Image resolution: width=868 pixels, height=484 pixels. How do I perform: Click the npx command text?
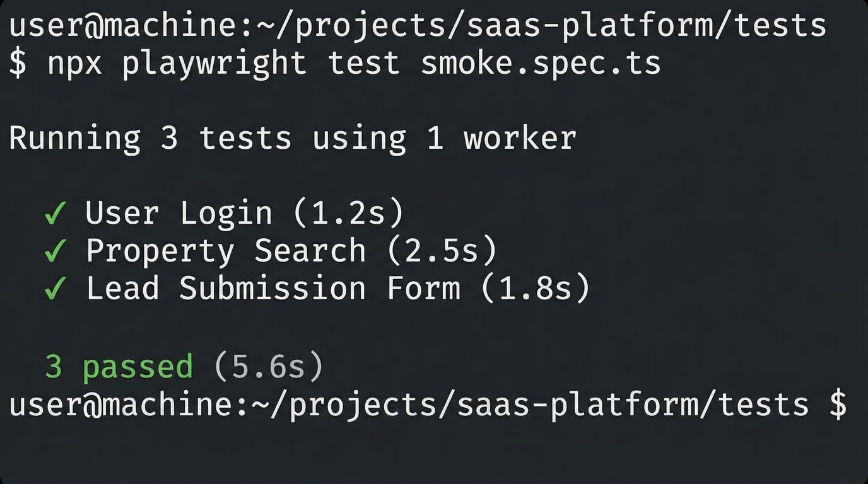click(74, 63)
